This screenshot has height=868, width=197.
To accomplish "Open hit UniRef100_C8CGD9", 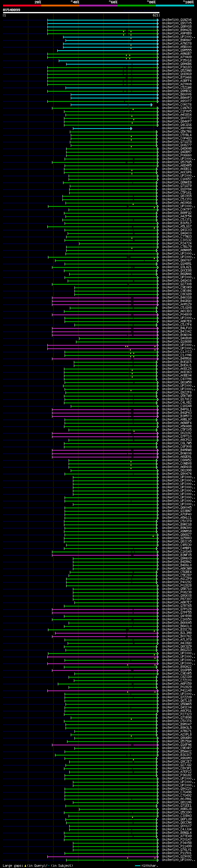I will coord(177,294).
